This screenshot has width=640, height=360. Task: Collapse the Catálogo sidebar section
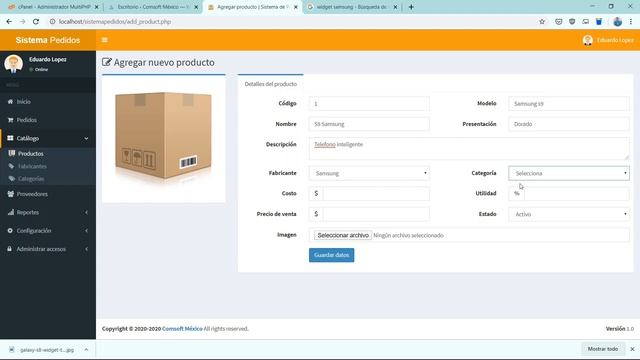(x=48, y=138)
